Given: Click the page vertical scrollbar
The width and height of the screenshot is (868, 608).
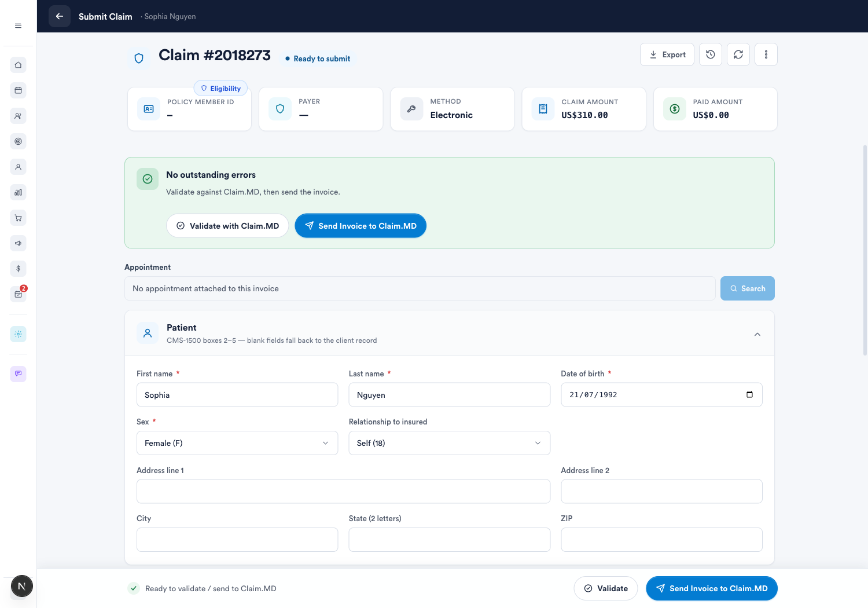Looking at the screenshot, I should click(x=865, y=249).
